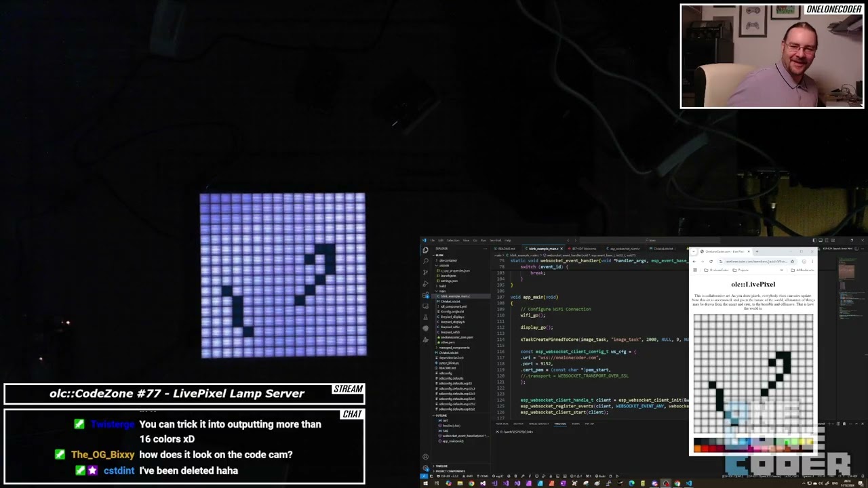
Task: Expand the build folder
Action: [x=441, y=286]
